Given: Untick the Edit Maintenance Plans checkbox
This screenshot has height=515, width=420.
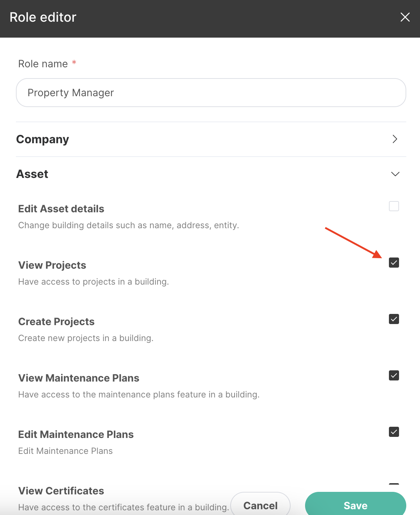Looking at the screenshot, I should point(394,432).
